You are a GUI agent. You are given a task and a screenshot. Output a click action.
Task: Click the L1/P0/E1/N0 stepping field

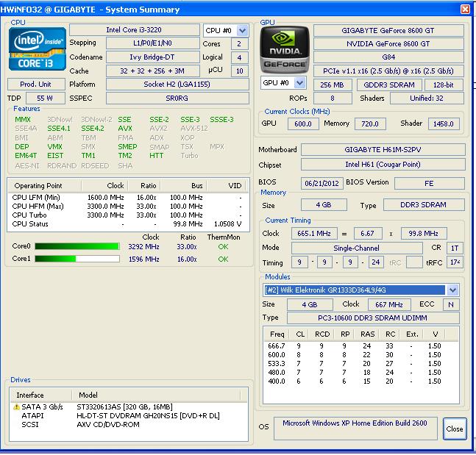point(153,43)
